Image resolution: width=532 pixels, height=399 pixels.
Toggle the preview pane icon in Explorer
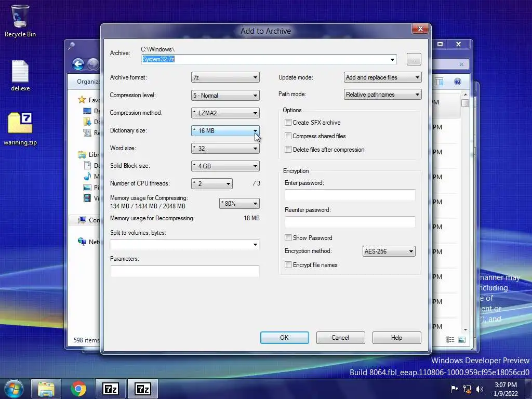[439, 82]
